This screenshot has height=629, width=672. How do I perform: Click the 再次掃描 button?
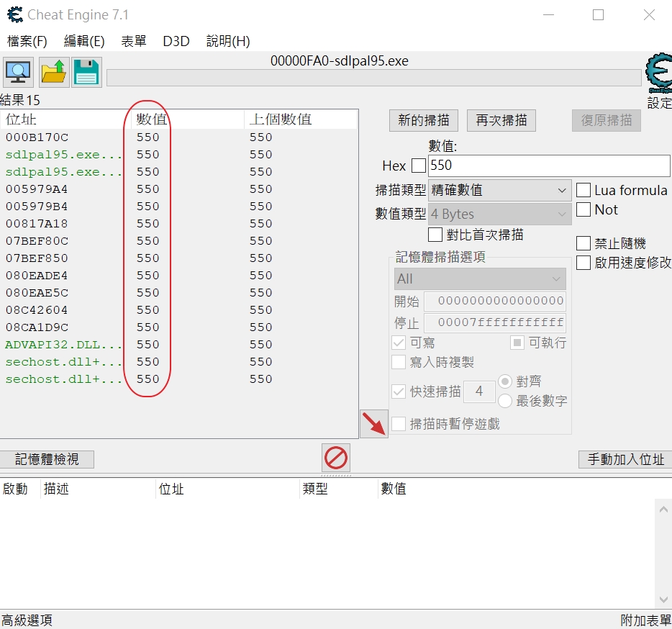coord(501,120)
